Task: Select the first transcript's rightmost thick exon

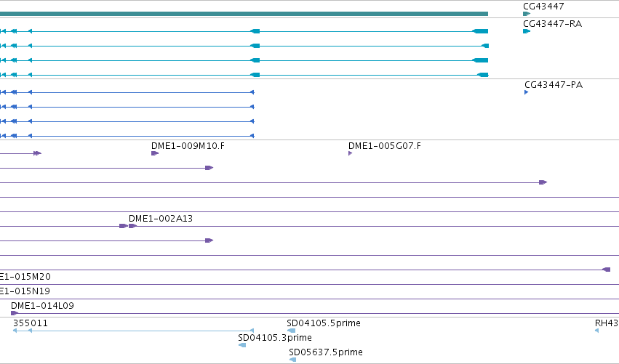Action: (481, 31)
